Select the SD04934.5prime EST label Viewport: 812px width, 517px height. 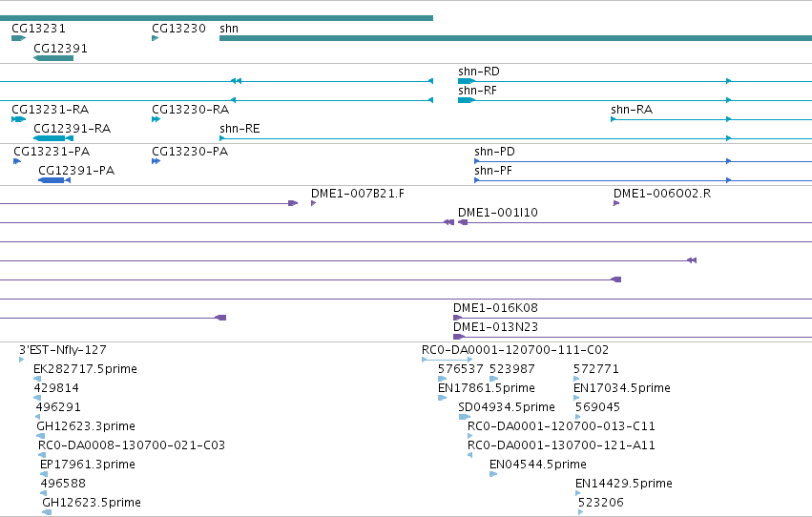click(507, 407)
